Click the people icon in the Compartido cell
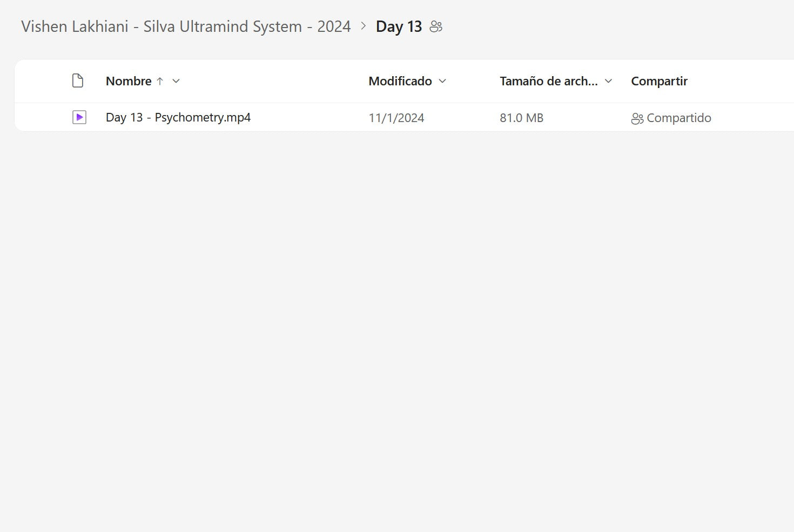 (x=637, y=118)
